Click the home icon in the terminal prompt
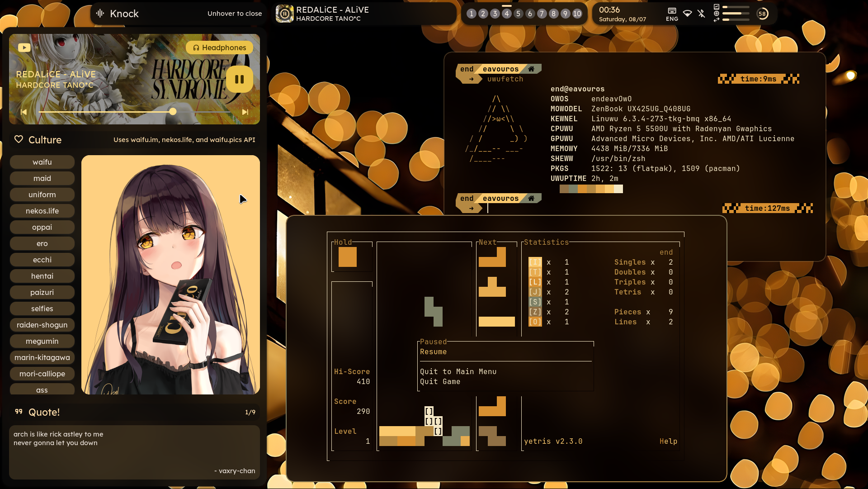This screenshot has height=489, width=868. pos(532,69)
